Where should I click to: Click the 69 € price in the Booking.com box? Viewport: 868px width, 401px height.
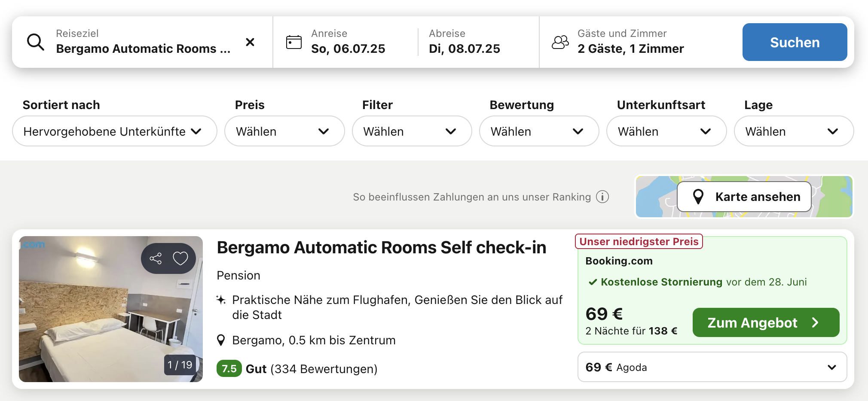(x=604, y=314)
